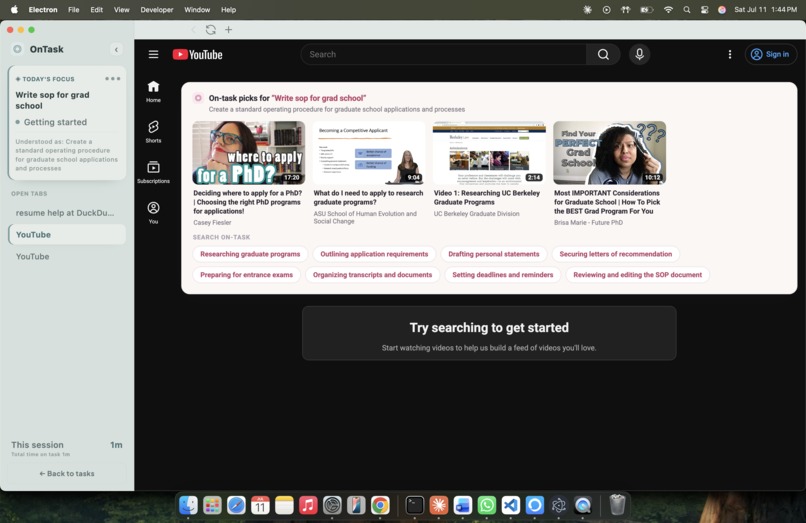Click Casey Fiesler channel name
The image size is (806, 523).
pyautogui.click(x=212, y=223)
